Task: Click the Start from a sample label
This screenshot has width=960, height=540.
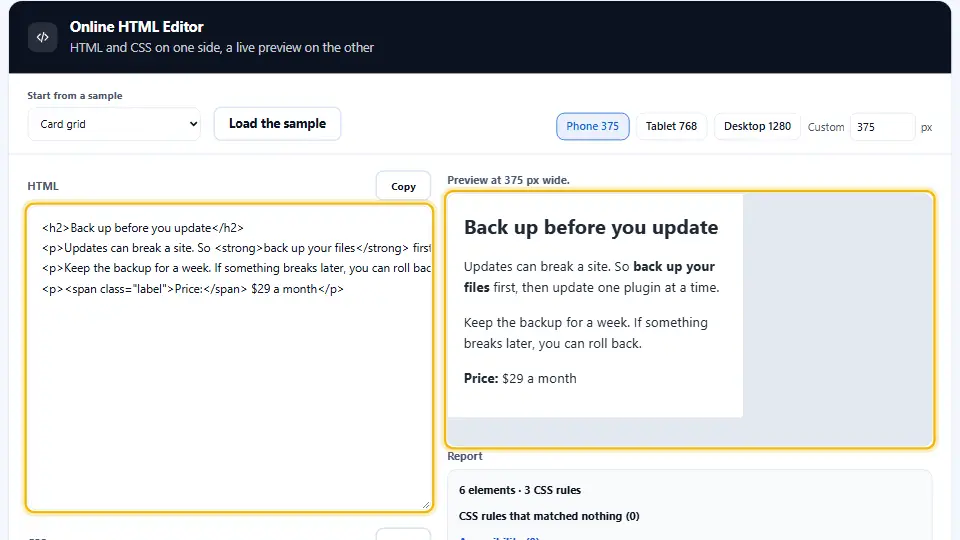Action: 75,96
